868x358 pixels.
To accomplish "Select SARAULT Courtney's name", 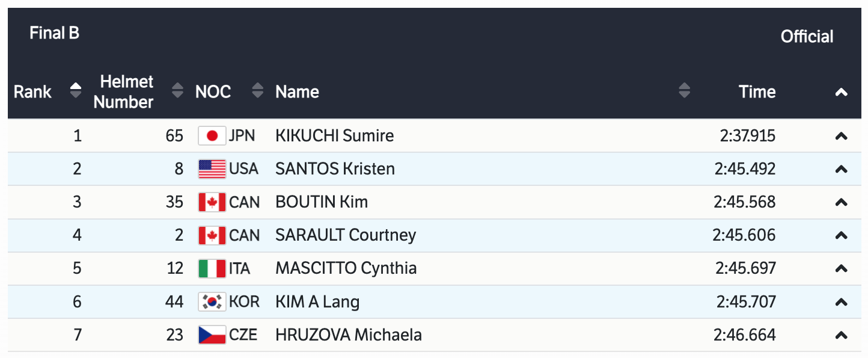I will [346, 235].
